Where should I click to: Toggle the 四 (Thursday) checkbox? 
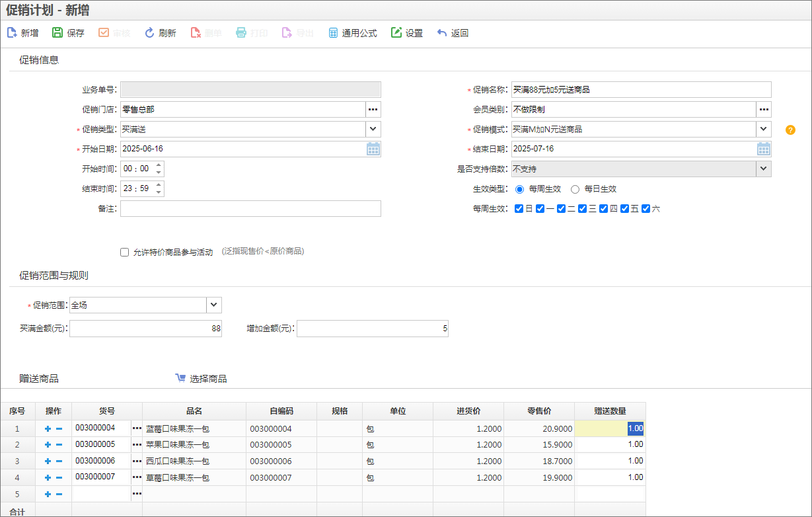(604, 209)
